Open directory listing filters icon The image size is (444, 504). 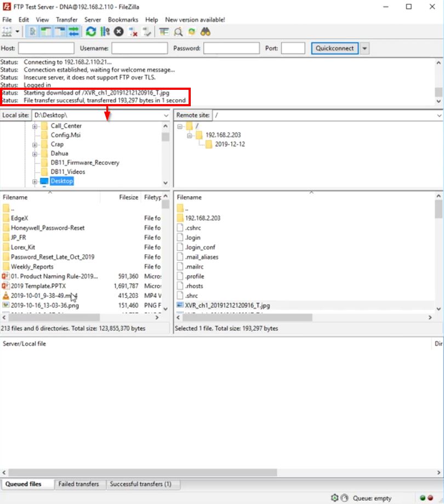pos(164,32)
